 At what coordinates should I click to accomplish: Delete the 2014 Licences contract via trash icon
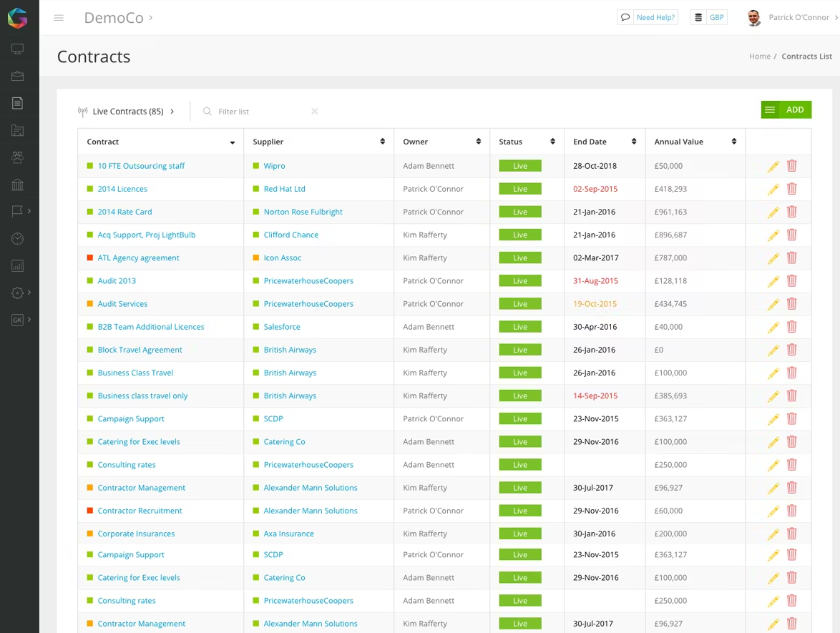(791, 188)
